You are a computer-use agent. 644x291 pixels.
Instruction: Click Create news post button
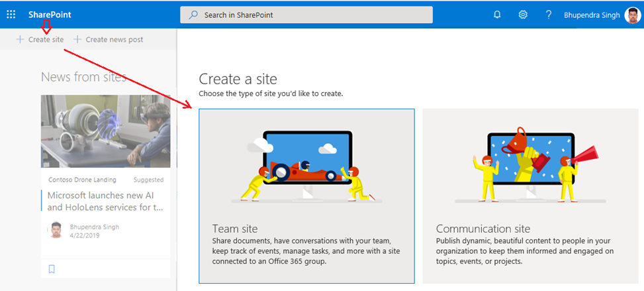pyautogui.click(x=109, y=40)
